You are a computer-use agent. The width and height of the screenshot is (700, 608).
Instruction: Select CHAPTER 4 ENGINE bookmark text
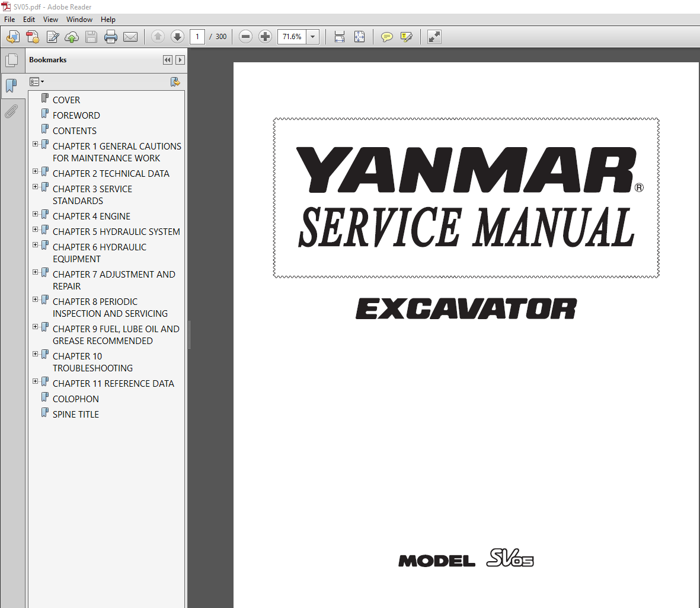click(x=91, y=217)
